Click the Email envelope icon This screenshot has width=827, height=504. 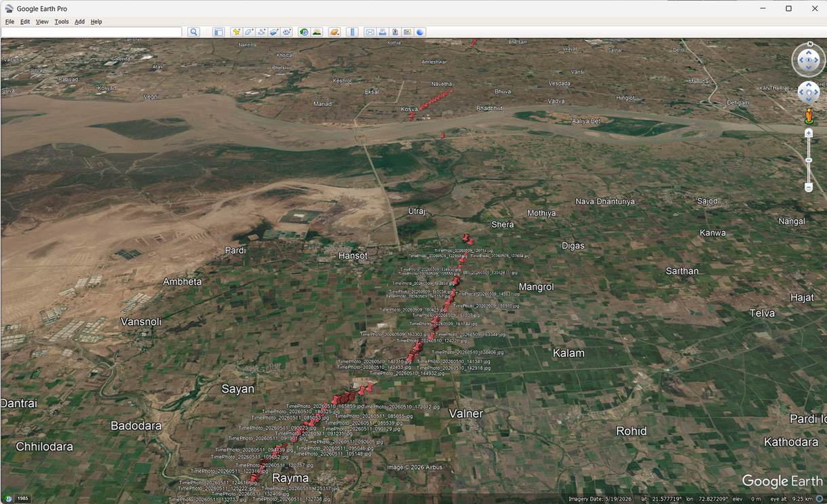370,32
